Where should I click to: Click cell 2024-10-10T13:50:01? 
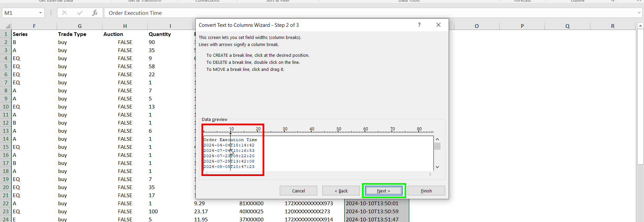tap(377, 203)
